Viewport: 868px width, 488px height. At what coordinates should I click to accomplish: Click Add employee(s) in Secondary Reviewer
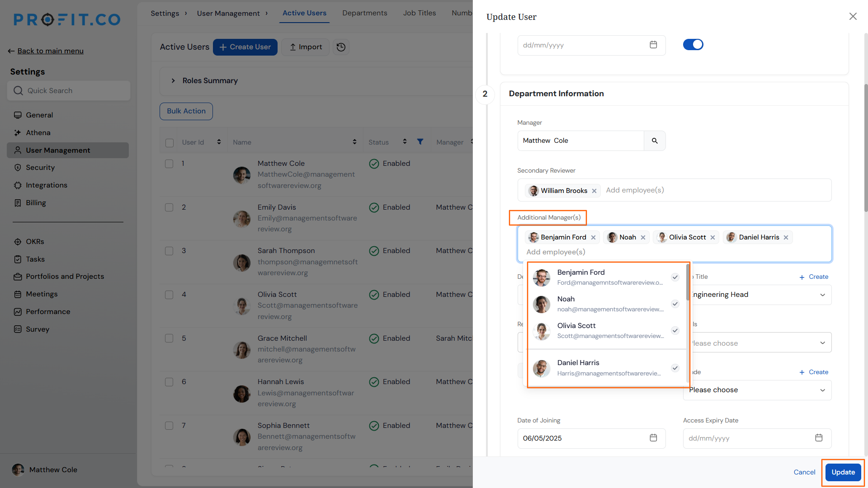pyautogui.click(x=635, y=190)
